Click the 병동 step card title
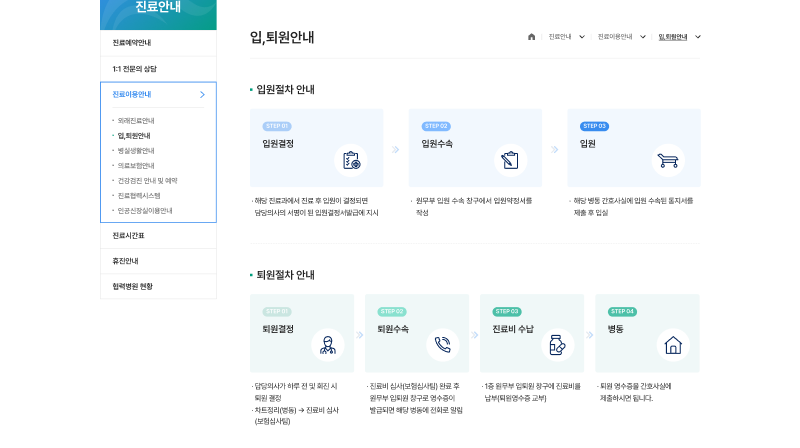800x448 pixels. click(615, 329)
